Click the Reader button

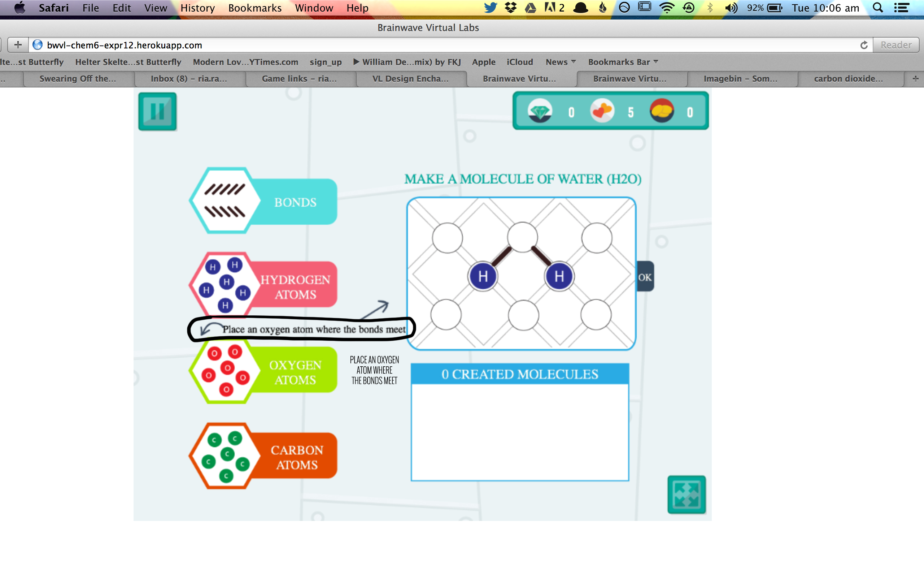pos(896,45)
